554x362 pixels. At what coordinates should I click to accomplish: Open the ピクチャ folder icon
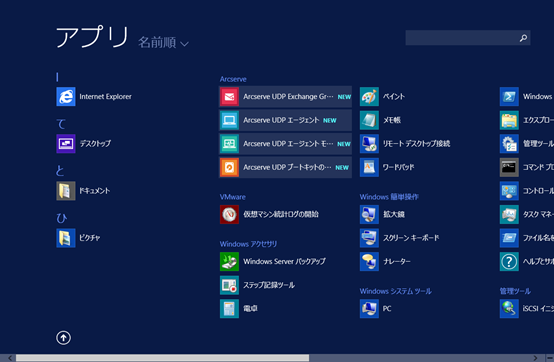(66, 238)
